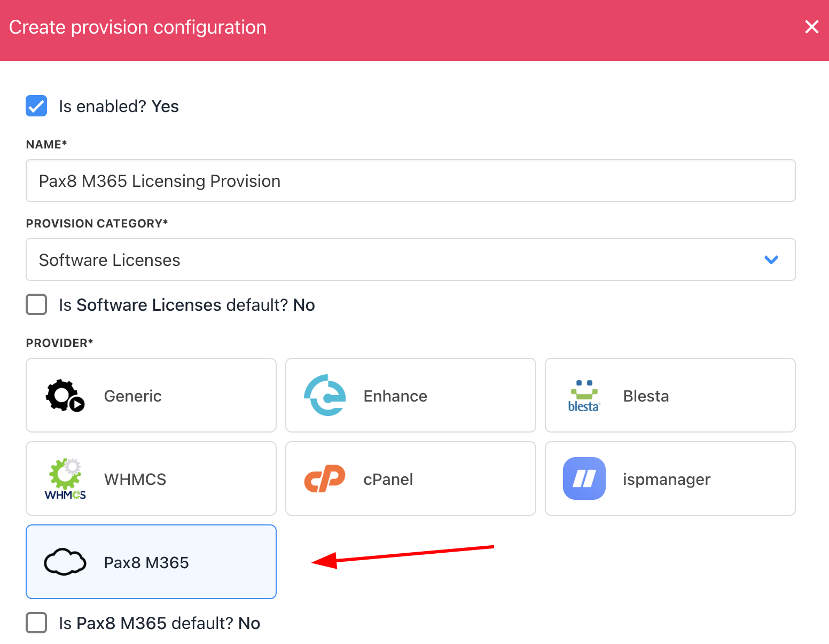Select the Generic provider label
829x644 pixels.
[132, 396]
